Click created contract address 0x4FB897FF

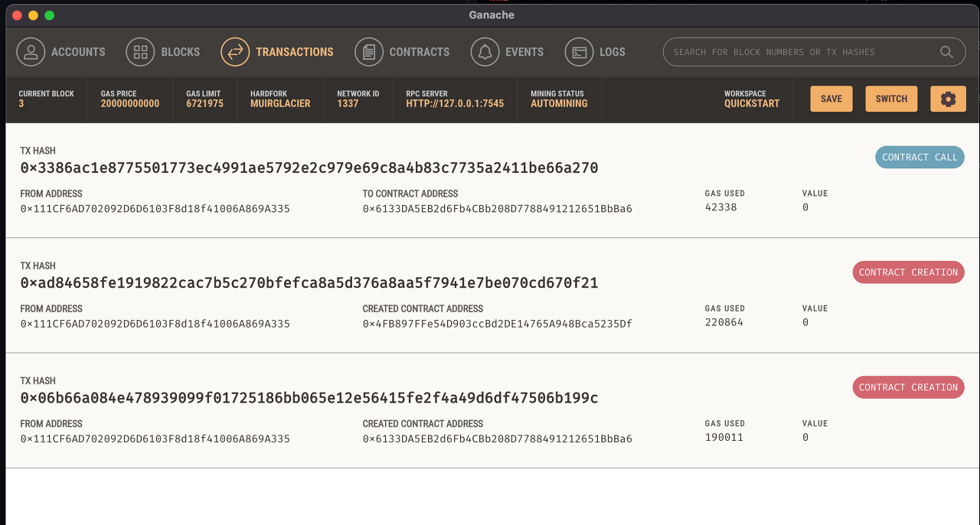(x=498, y=324)
